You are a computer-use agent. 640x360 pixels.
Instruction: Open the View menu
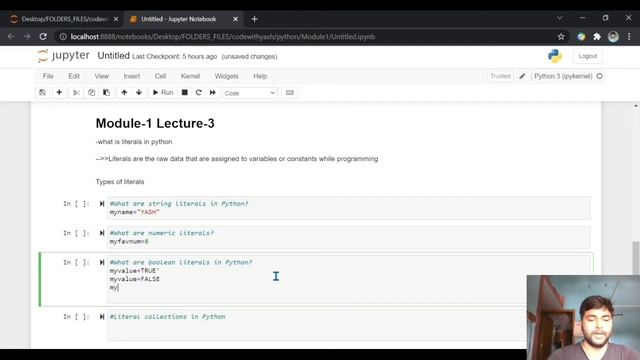coord(102,76)
